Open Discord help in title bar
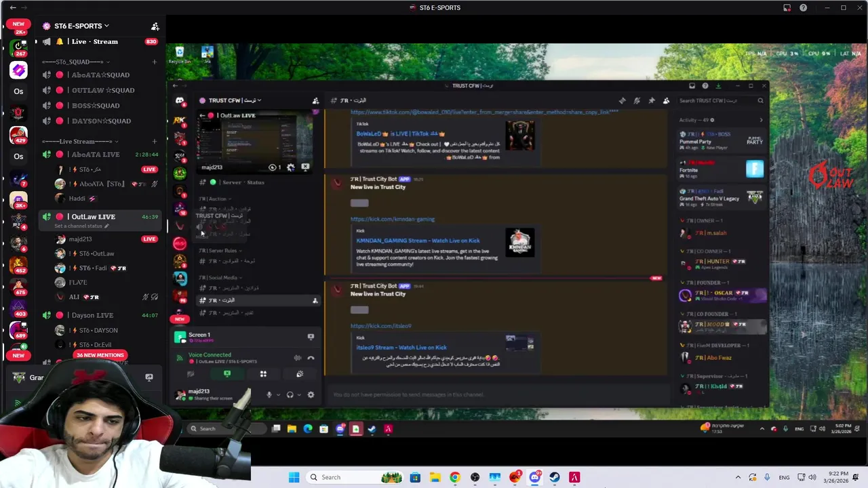The width and height of the screenshot is (868, 488). [803, 7]
